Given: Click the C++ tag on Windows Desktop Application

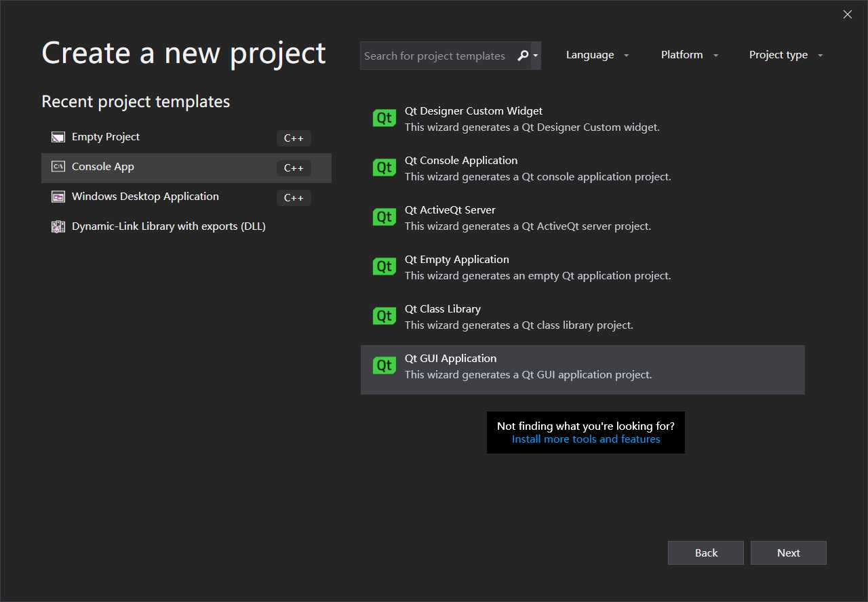Looking at the screenshot, I should pyautogui.click(x=294, y=198).
